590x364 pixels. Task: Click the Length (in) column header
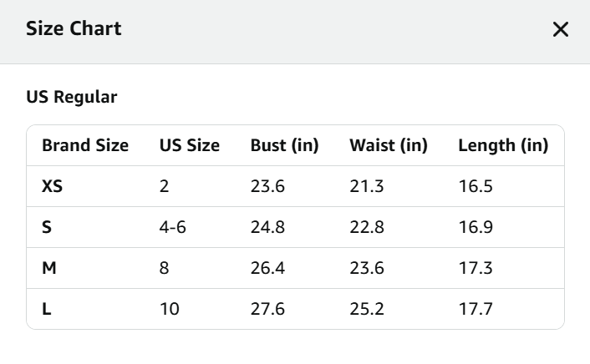pos(503,145)
